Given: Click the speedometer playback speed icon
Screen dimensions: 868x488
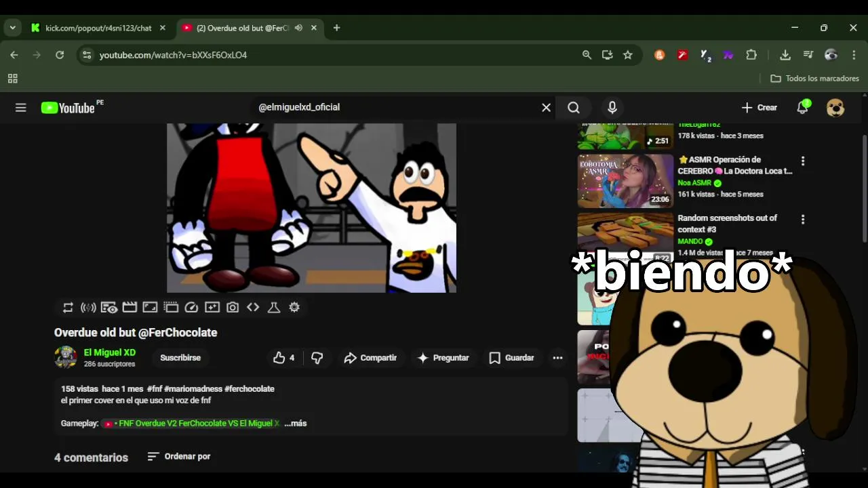Looking at the screenshot, I should [191, 307].
